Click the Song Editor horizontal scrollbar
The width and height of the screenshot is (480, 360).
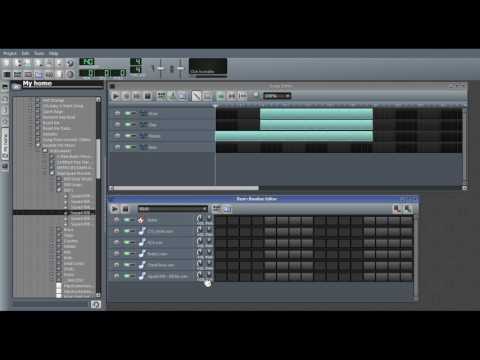pyautogui.click(x=186, y=188)
